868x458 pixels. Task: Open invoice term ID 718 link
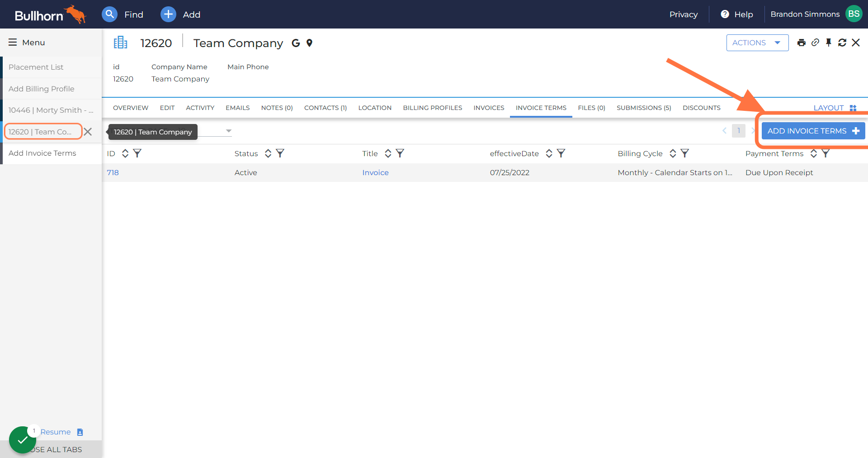113,172
